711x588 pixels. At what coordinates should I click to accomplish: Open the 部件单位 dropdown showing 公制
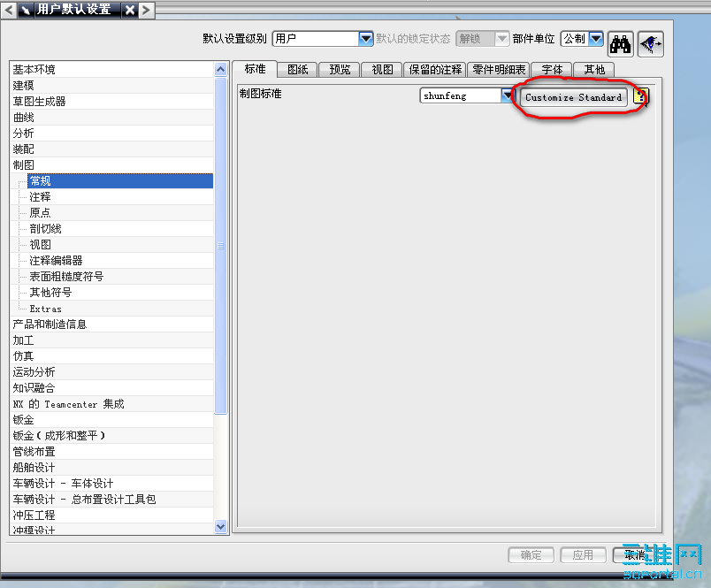coord(596,39)
